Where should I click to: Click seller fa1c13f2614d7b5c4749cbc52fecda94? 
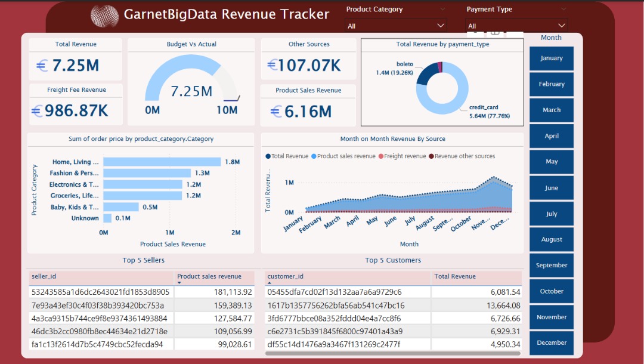point(97,345)
